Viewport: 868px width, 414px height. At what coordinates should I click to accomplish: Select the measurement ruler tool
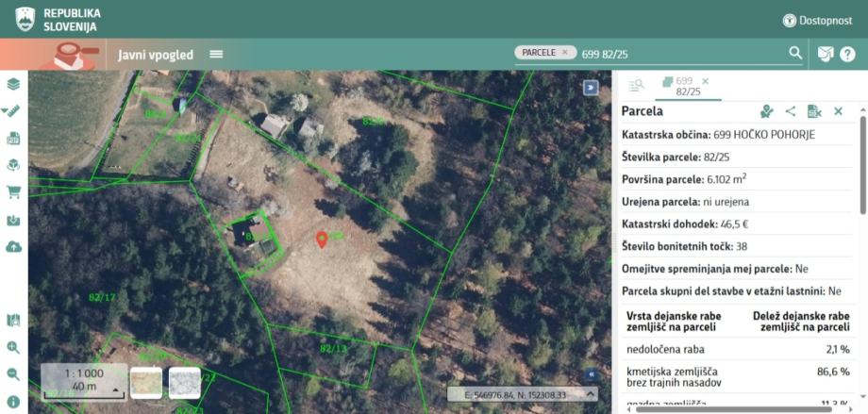tap(13, 111)
